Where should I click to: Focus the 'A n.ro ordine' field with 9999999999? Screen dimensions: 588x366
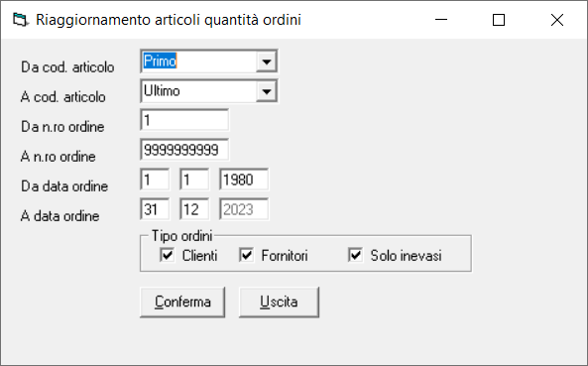point(184,150)
